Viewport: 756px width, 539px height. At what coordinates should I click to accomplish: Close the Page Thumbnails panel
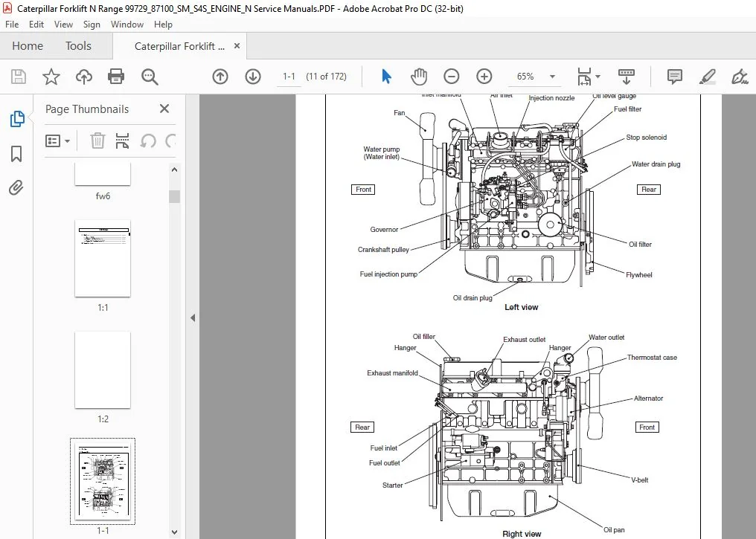164,109
